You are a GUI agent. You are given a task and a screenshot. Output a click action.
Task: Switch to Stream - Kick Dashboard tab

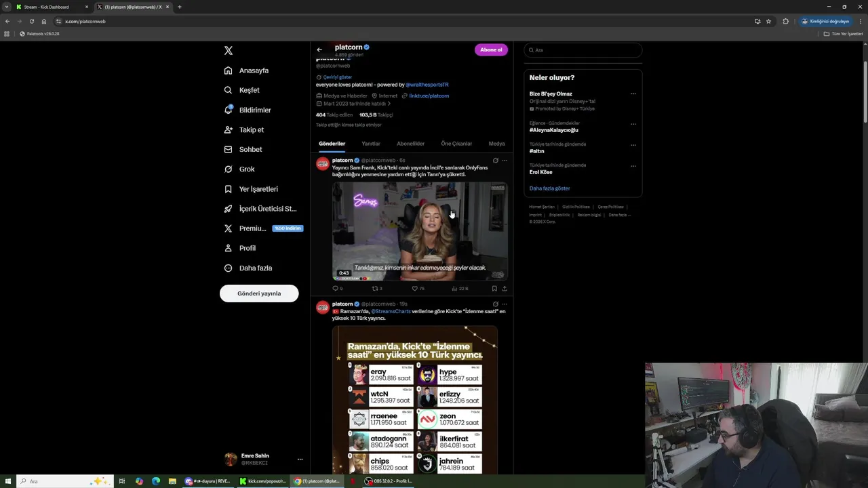(x=52, y=7)
